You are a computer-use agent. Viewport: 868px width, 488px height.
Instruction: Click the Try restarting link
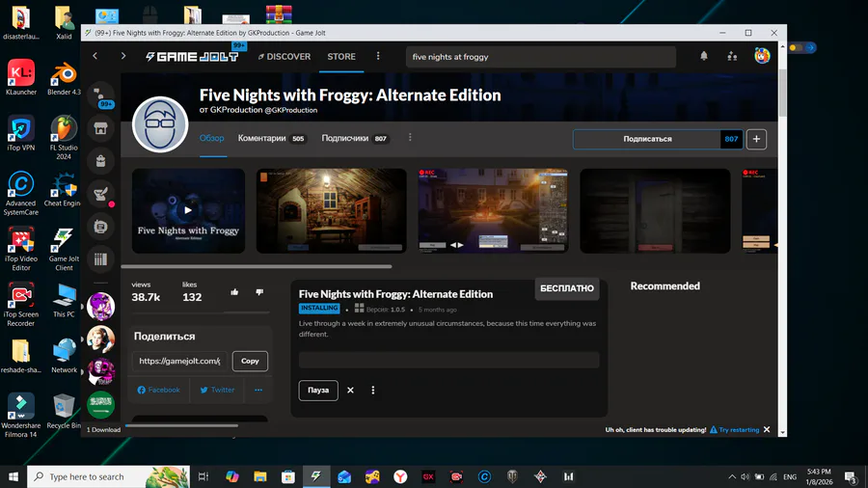click(735, 430)
